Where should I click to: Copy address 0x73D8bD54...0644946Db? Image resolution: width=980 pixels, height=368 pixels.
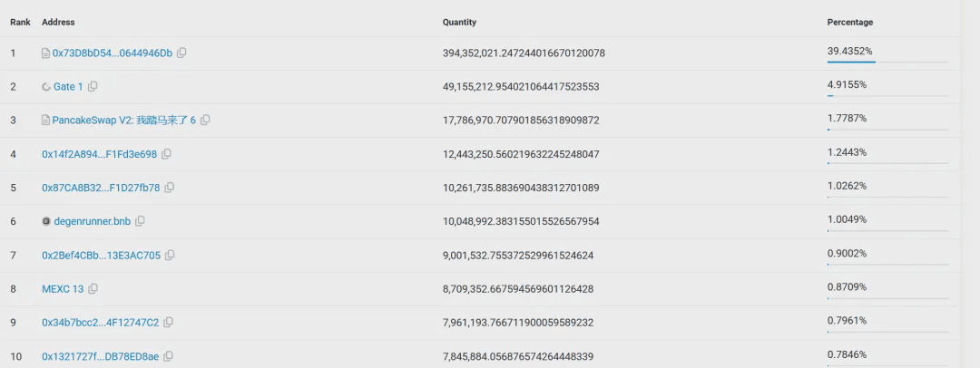coord(182,53)
